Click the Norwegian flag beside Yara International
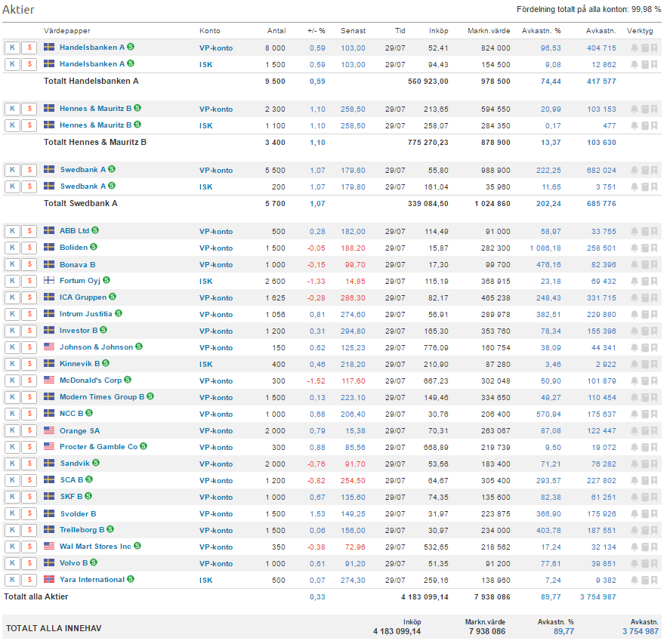This screenshot has width=667, height=644. (x=49, y=579)
